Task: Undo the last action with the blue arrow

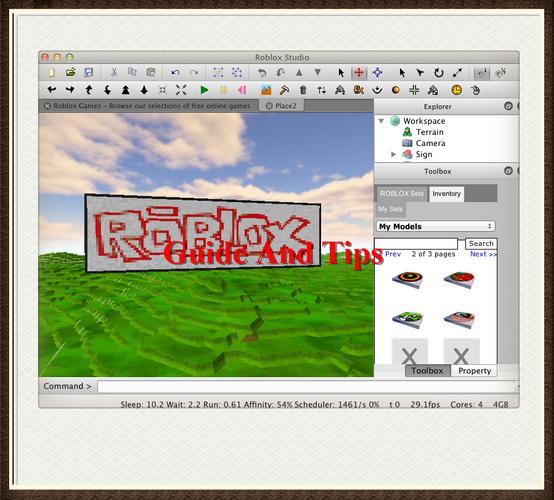Action: click(175, 73)
